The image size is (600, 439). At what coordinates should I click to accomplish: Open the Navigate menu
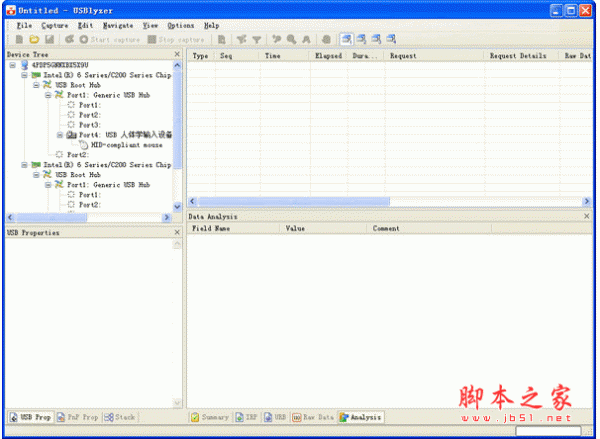118,26
